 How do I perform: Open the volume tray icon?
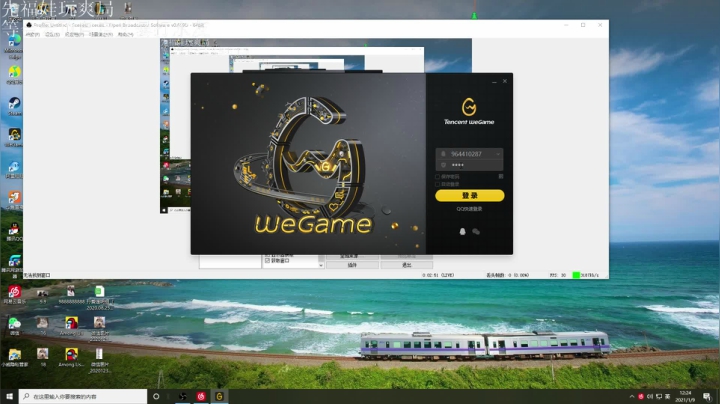650,396
